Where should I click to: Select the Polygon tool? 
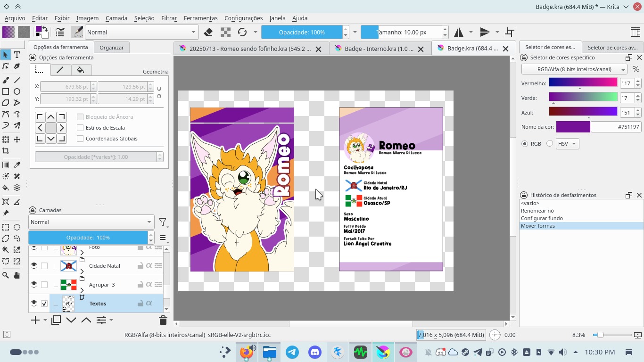(6, 103)
